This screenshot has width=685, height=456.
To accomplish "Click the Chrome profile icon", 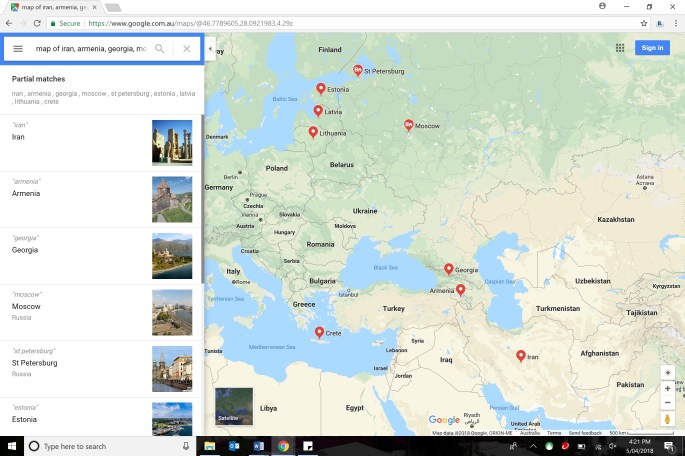I will [x=602, y=6].
